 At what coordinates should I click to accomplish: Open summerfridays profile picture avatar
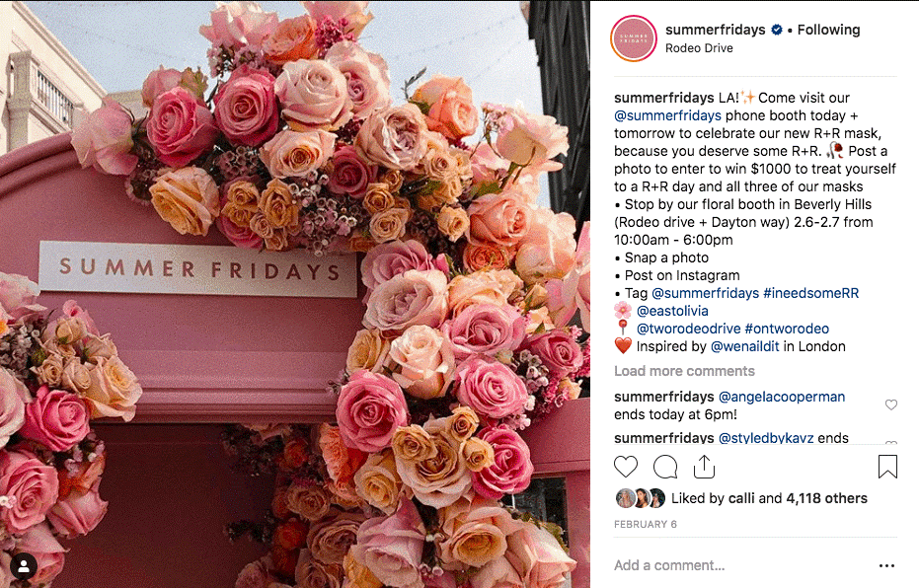coord(634,38)
